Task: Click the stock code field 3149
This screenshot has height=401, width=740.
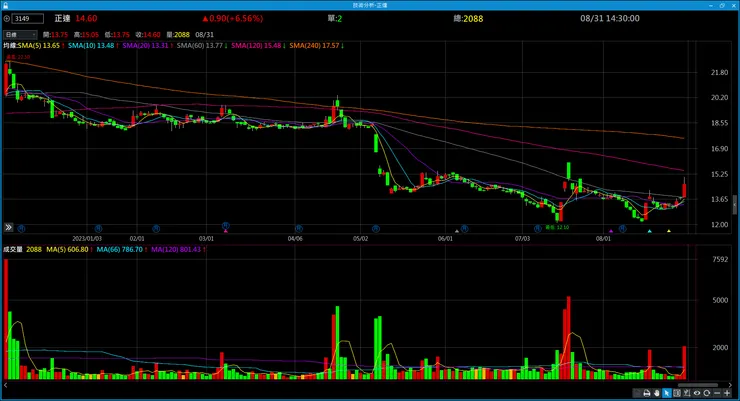Action: point(28,19)
